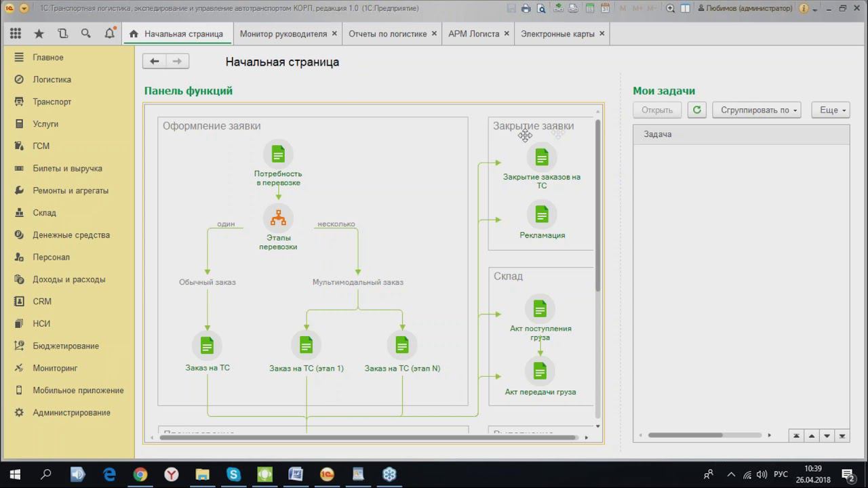Click the Задача column header
The height and width of the screenshot is (488, 868).
(x=741, y=134)
